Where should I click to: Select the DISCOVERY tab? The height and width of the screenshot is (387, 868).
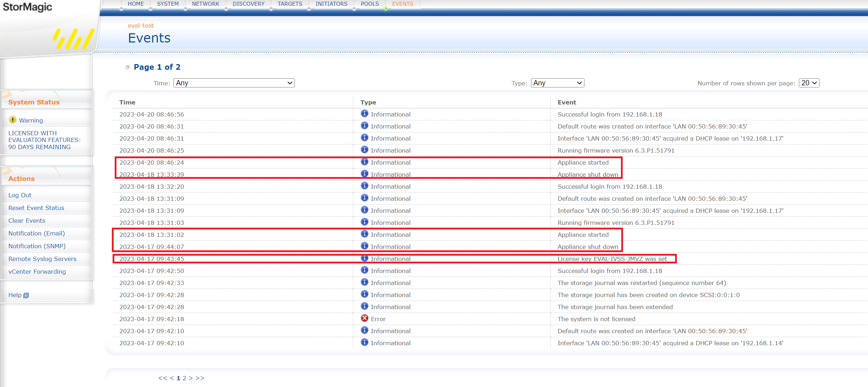point(249,4)
